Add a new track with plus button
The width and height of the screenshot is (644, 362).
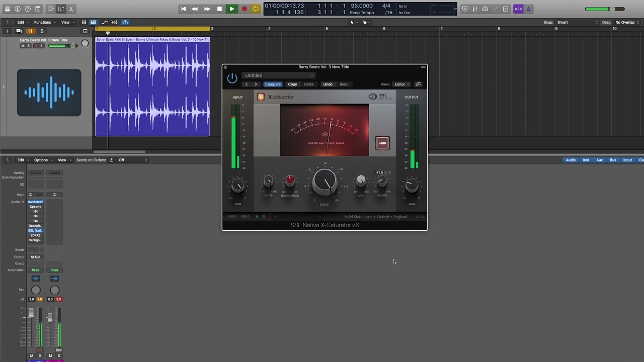[x=8, y=31]
